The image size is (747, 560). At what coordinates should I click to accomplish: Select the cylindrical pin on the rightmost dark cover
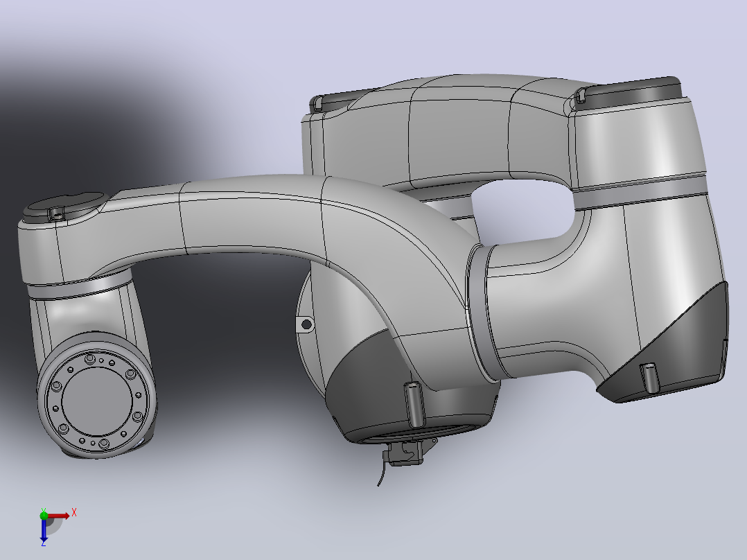649,378
